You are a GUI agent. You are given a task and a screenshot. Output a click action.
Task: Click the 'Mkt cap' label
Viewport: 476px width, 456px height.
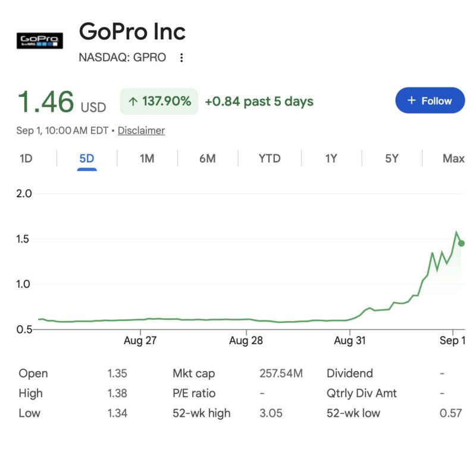point(194,373)
